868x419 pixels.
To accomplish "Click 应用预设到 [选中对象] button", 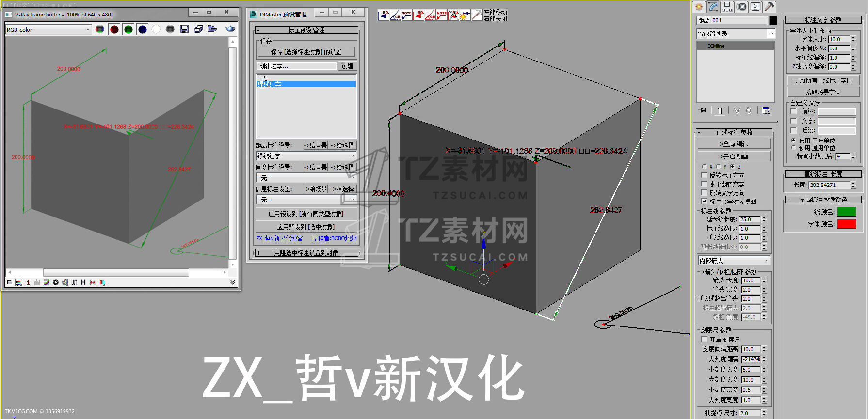I will pyautogui.click(x=306, y=227).
